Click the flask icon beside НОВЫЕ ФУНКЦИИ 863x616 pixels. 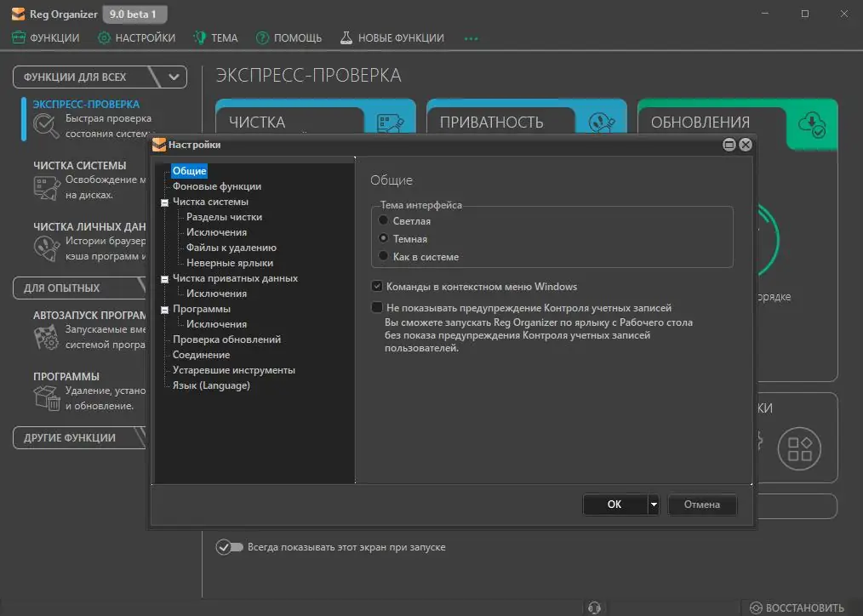tap(346, 37)
